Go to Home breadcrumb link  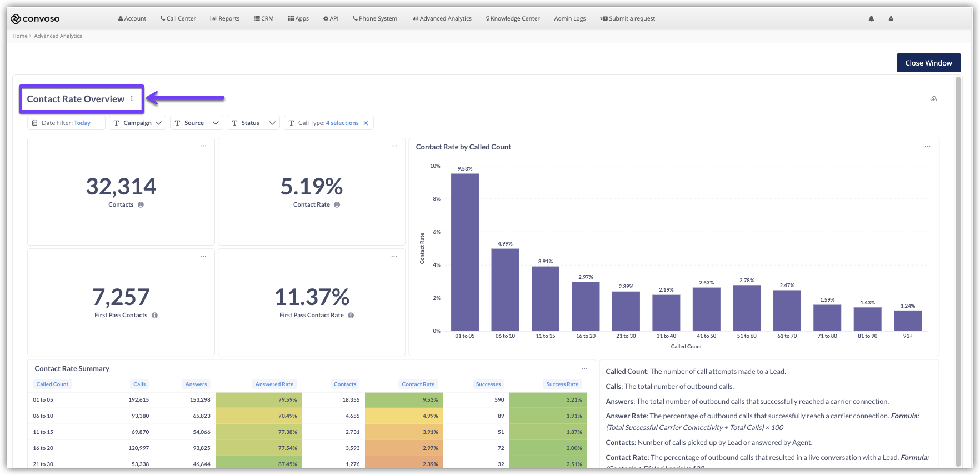(20, 36)
